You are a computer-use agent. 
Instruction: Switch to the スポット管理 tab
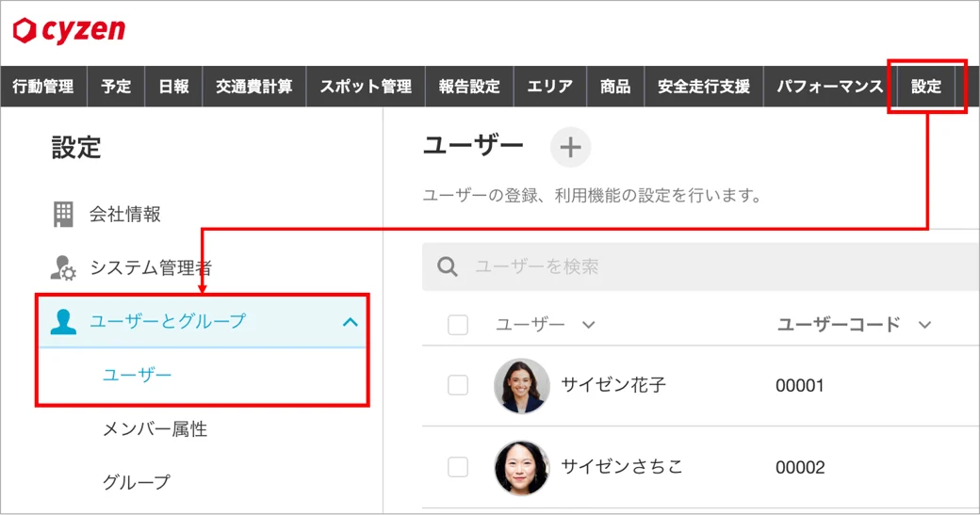coord(366,86)
